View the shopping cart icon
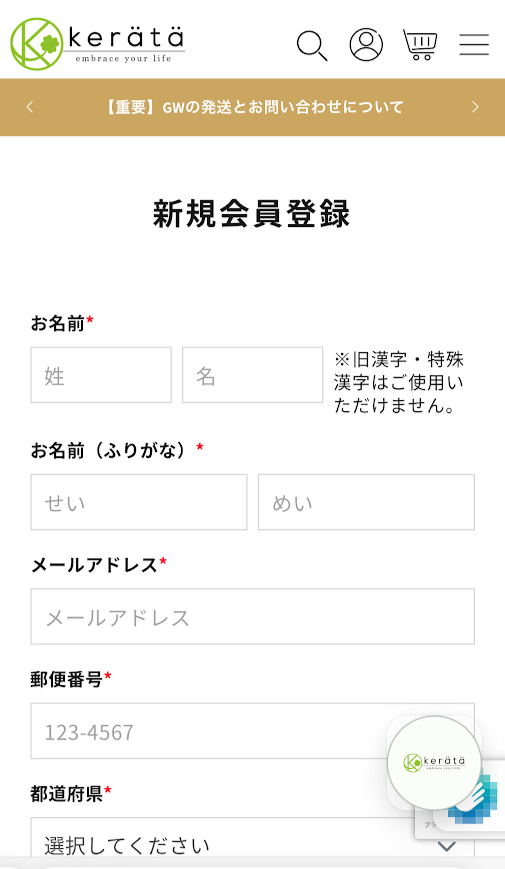Screen dimensions: 505x869 point(420,44)
